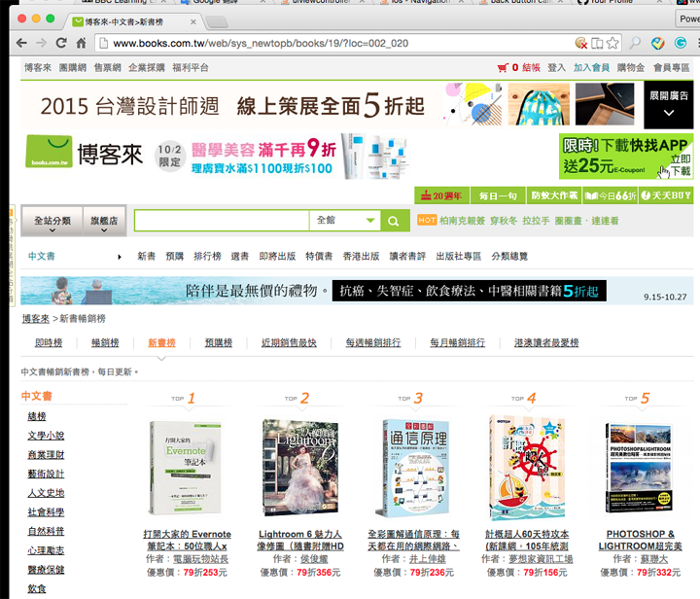Click the Lightroom 6 book cover thumbnail
The width and height of the screenshot is (700, 599).
tap(300, 468)
